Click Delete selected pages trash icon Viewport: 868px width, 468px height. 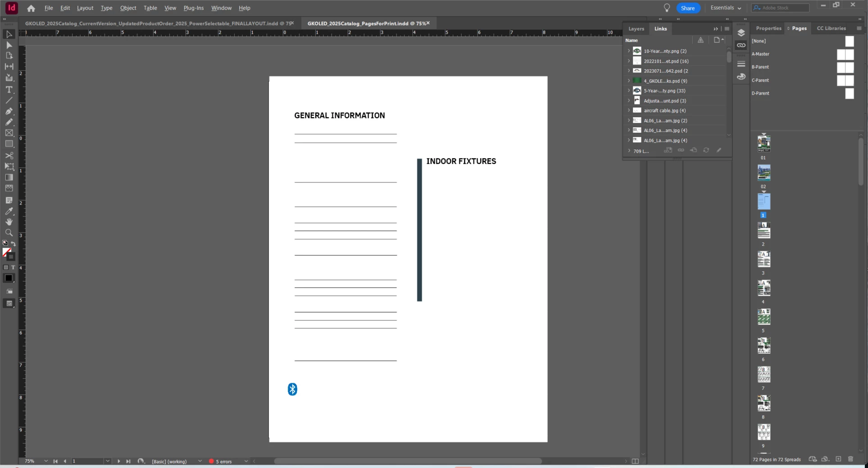coord(850,459)
